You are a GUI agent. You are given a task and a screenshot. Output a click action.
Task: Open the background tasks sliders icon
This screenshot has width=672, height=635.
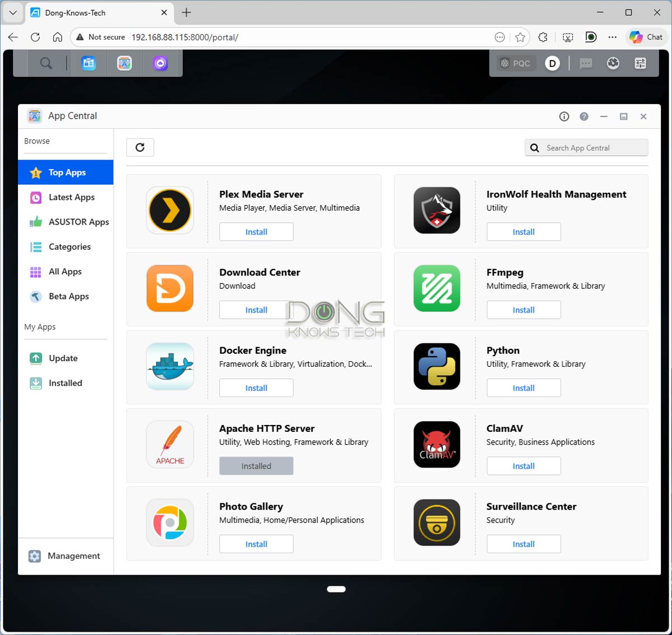coord(640,63)
